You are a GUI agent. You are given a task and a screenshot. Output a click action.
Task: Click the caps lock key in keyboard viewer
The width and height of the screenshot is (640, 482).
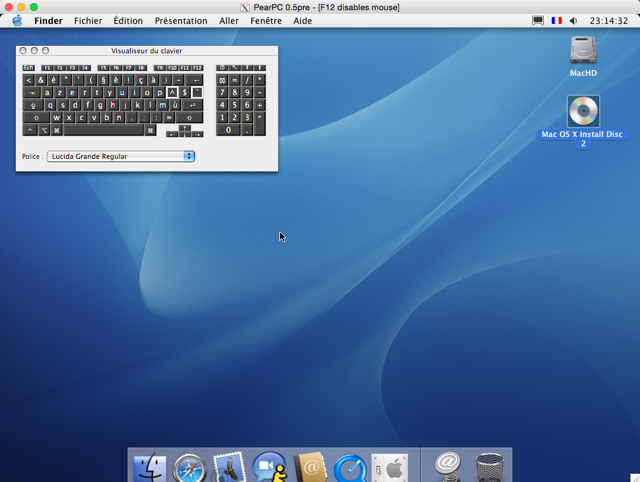(x=33, y=105)
